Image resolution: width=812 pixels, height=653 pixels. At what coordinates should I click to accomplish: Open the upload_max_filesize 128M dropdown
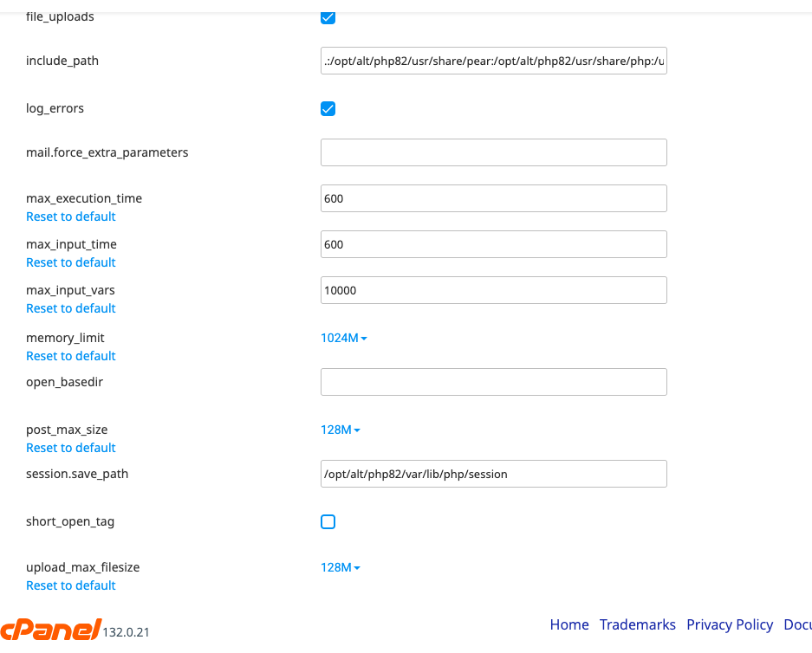tap(341, 567)
